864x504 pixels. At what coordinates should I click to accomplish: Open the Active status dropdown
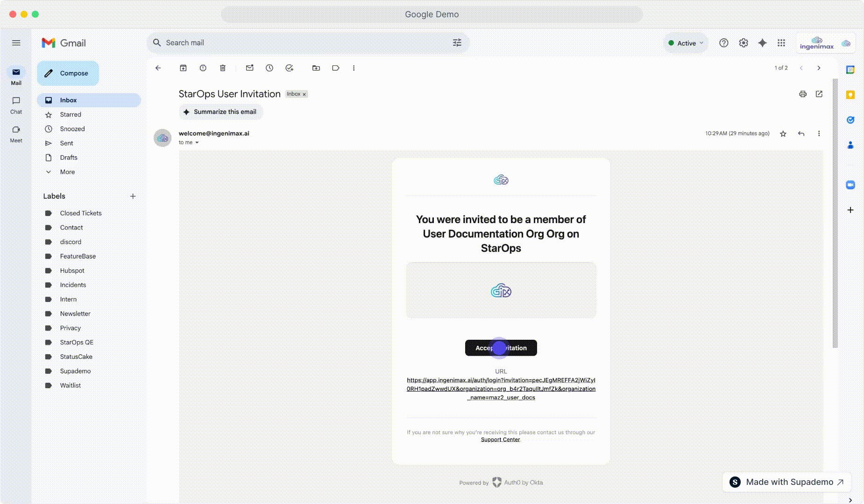coord(686,43)
